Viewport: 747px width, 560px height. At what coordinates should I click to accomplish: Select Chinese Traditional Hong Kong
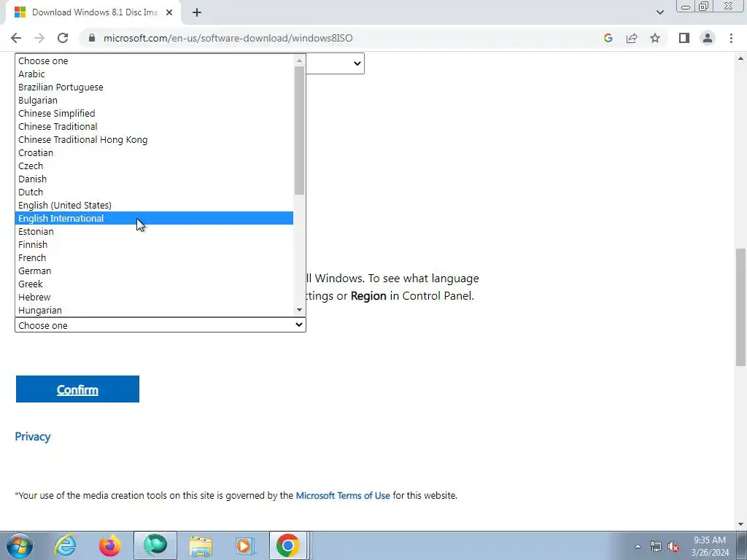[154, 139]
